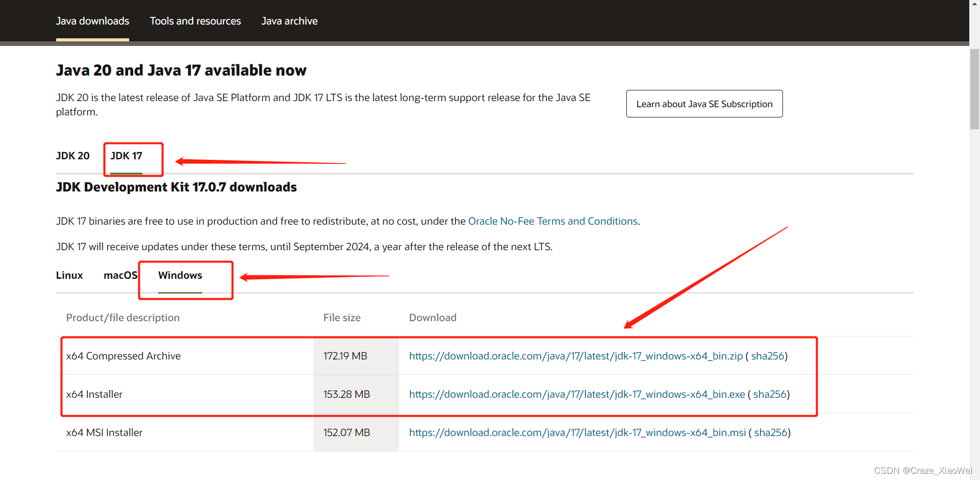Download the x64 MSI Installer file
This screenshot has height=480, width=980.
577,433
